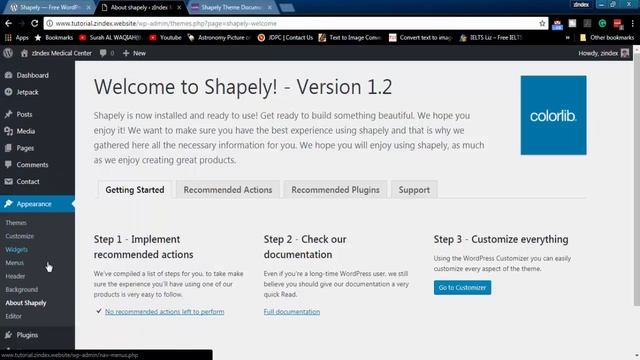This screenshot has width=640, height=360.
Task: Switch to Support tab
Action: tap(414, 190)
